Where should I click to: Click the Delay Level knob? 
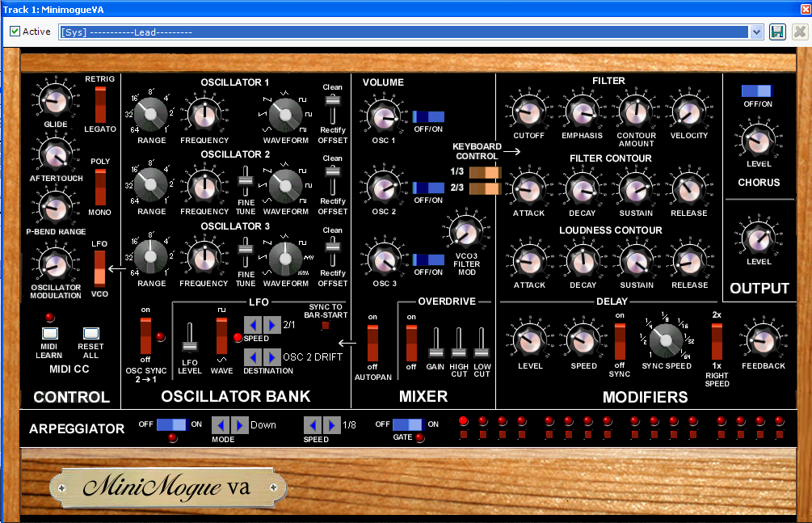point(530,340)
